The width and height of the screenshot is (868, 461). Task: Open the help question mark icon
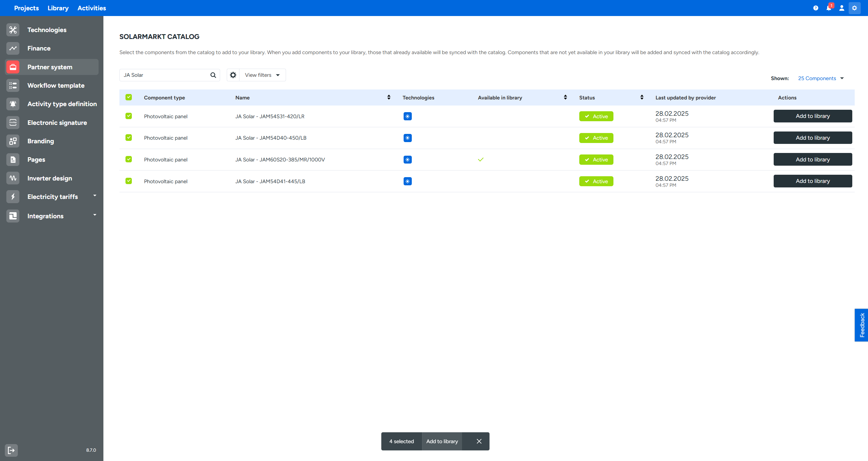815,8
